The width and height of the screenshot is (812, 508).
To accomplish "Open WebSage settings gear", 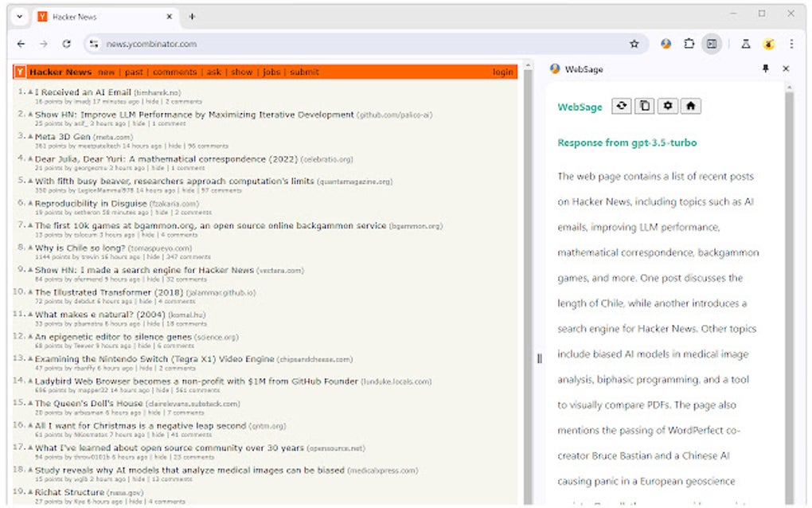I will point(667,105).
